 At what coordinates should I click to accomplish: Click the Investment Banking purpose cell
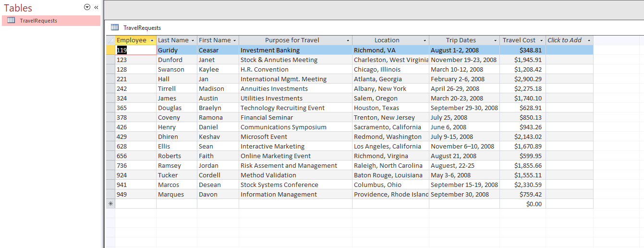point(296,50)
